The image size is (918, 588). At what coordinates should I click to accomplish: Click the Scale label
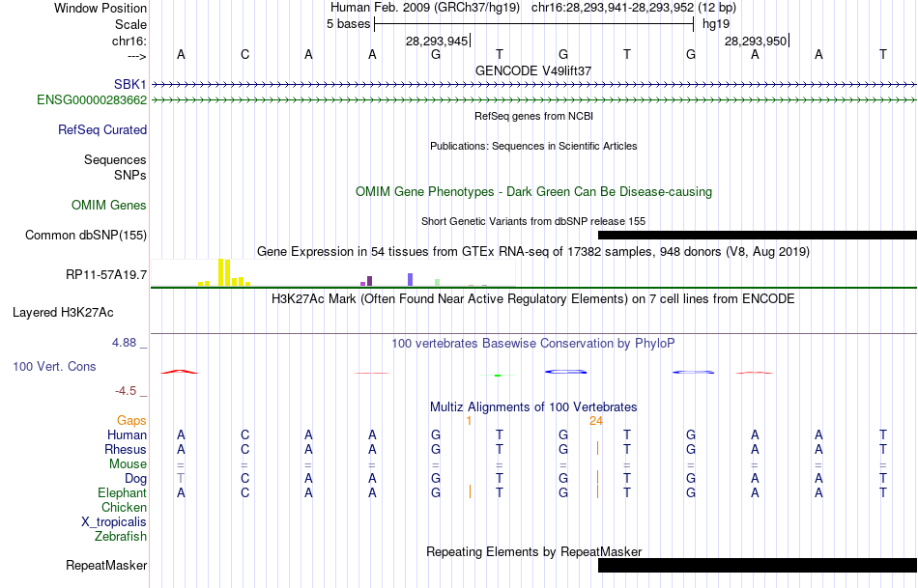tap(130, 24)
